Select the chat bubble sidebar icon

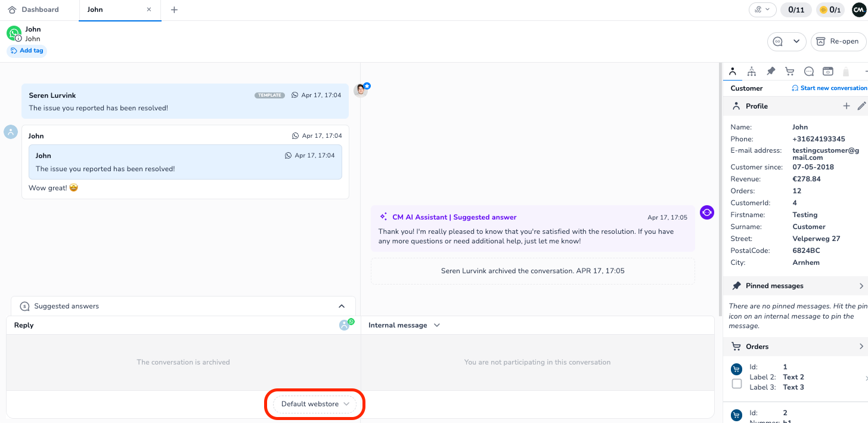[x=808, y=71]
